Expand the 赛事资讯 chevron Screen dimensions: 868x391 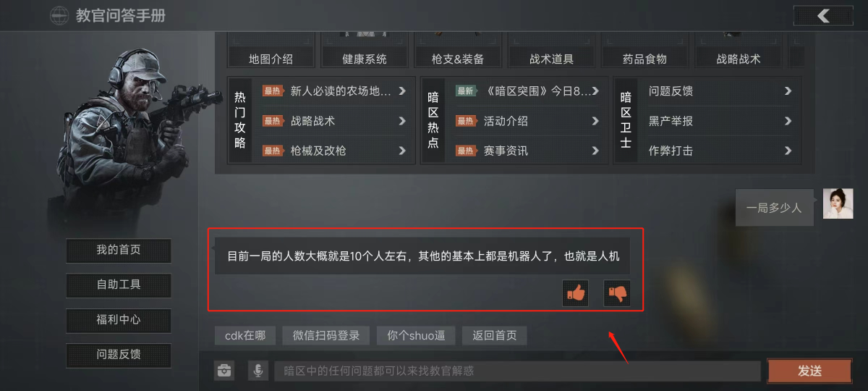pyautogui.click(x=595, y=151)
